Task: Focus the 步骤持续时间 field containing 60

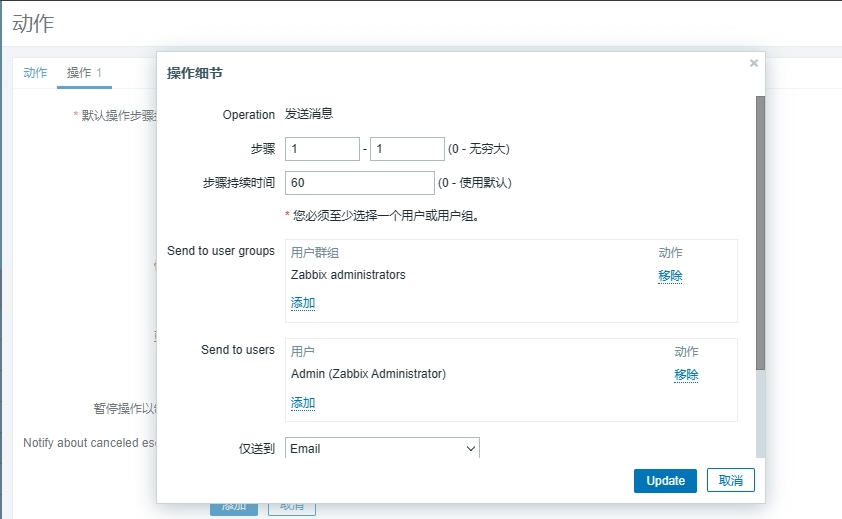Action: point(359,183)
